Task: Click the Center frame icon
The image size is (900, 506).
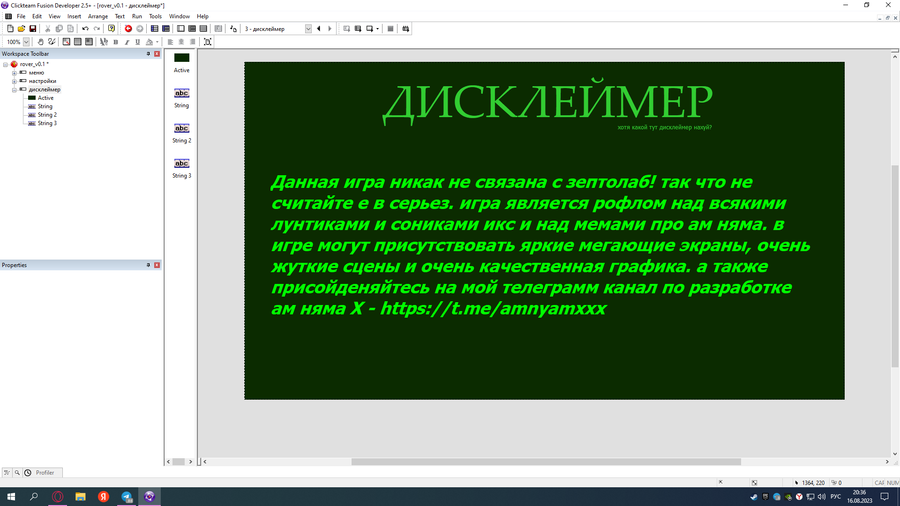Action: (208, 42)
